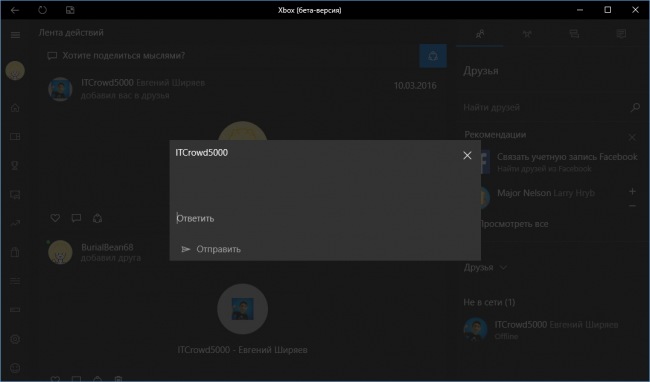Switch to the Messages tab icon
Viewport: 650px width, 382px height.
[574, 34]
